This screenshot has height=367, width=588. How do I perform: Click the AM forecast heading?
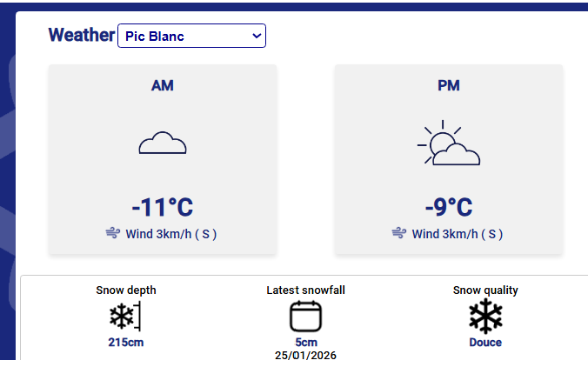coord(163,85)
